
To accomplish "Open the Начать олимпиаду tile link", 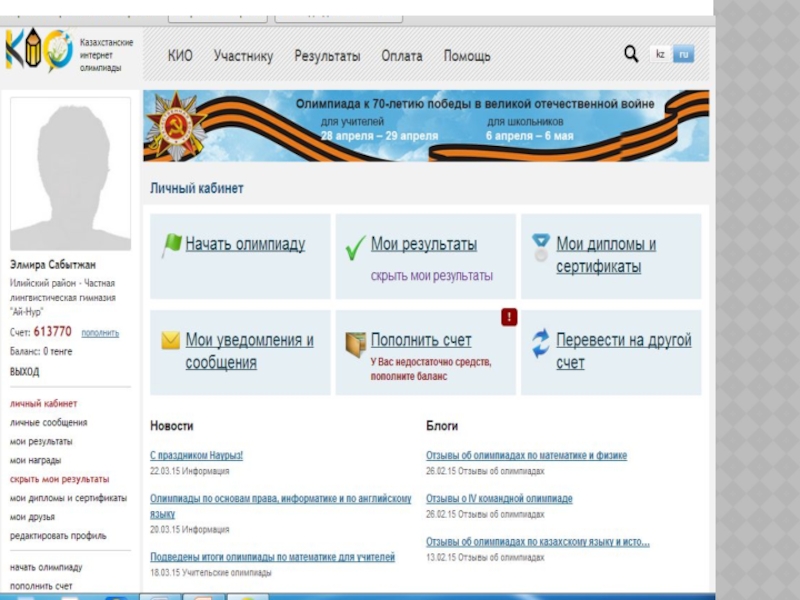I will 245,244.
